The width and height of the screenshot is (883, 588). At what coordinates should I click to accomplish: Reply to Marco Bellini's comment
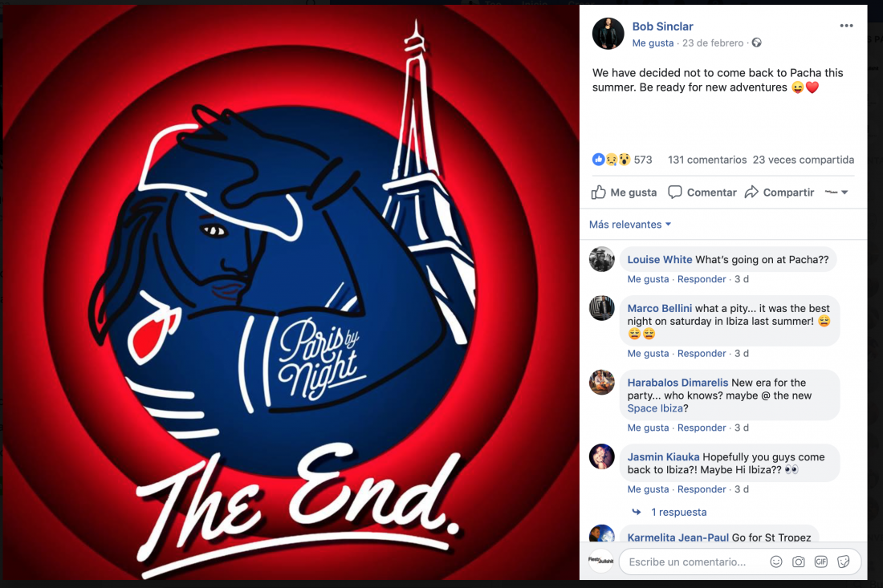point(702,354)
